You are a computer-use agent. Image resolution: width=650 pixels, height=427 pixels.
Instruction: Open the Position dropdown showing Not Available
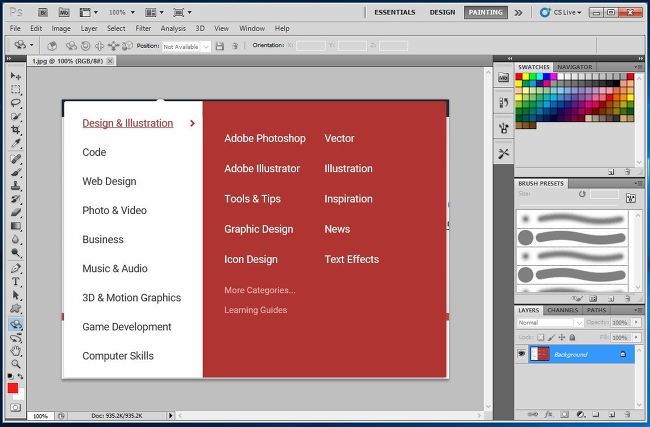pyautogui.click(x=187, y=46)
